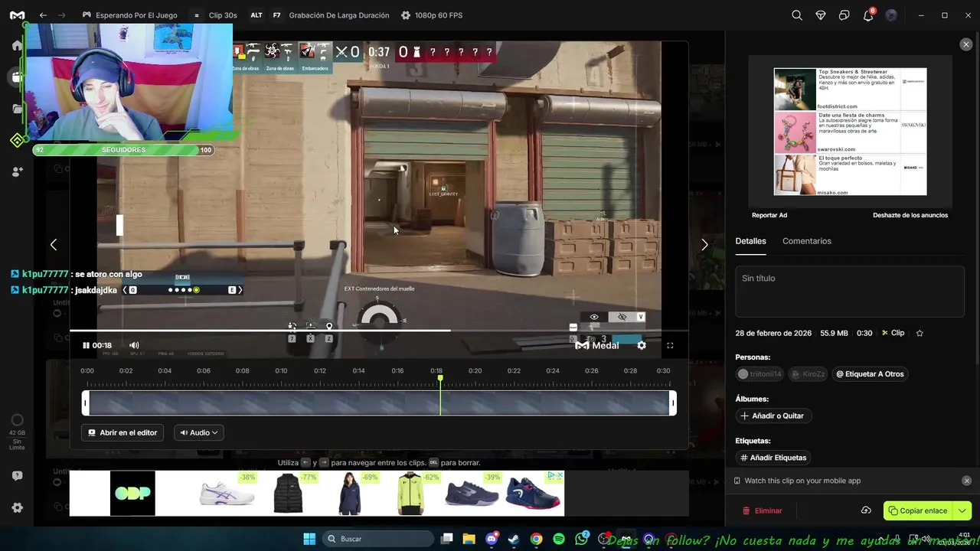Click the Sin título title field
This screenshot has height=551, width=980.
point(849,292)
